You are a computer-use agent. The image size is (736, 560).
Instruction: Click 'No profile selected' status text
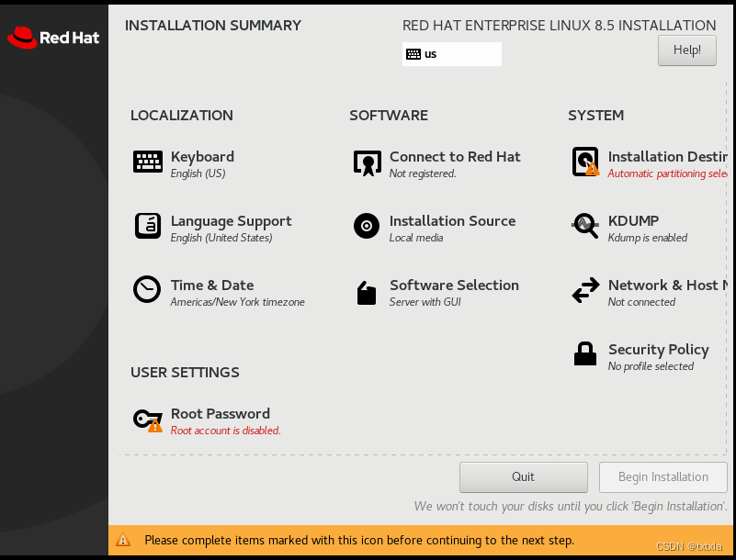651,366
